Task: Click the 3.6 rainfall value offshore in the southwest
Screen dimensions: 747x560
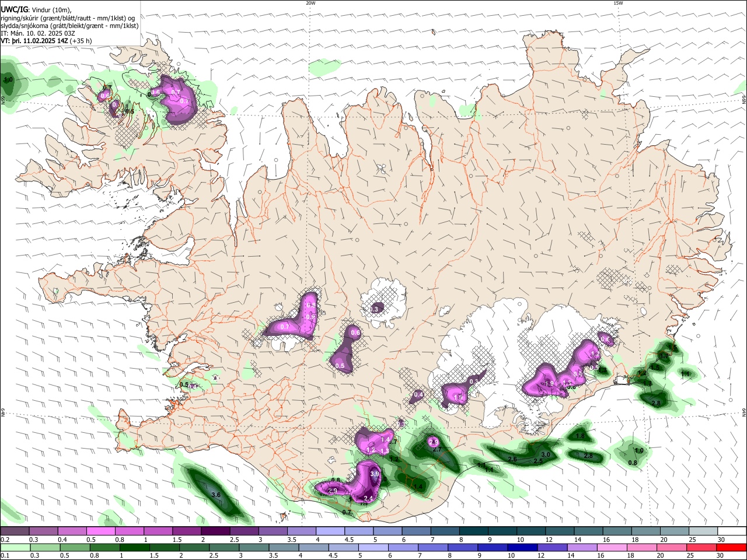Action: 216,495
